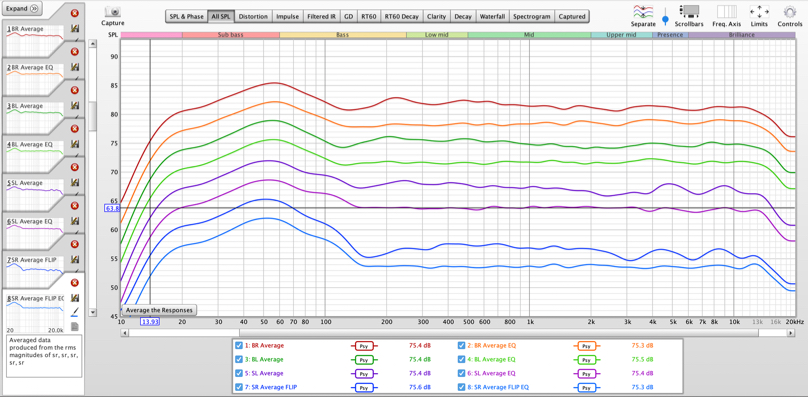Open the Controls gear icon

tap(789, 12)
